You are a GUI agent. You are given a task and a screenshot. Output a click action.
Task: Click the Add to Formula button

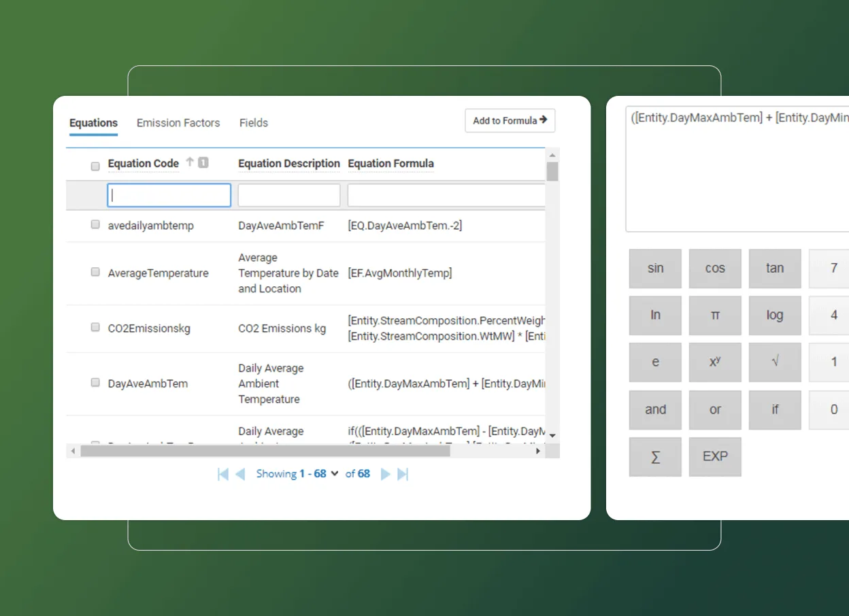point(510,120)
